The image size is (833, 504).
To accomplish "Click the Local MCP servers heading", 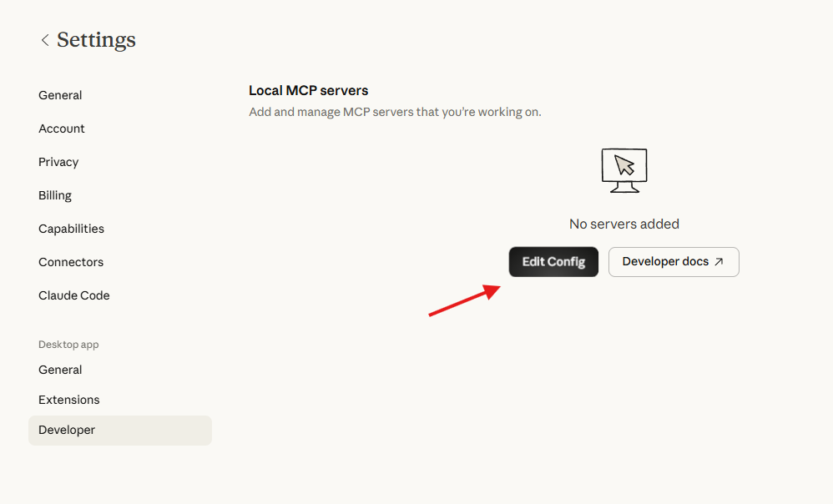I will 309,90.
